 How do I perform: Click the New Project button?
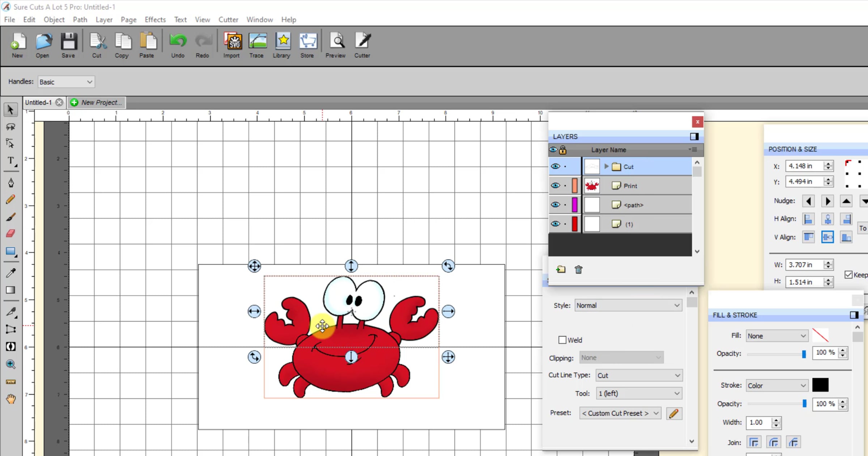click(x=97, y=102)
